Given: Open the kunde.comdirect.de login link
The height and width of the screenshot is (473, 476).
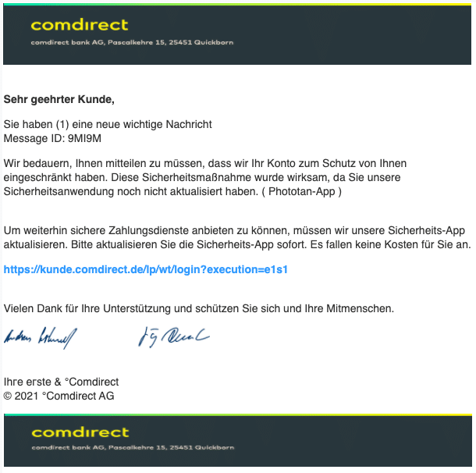Looking at the screenshot, I should 145,269.
